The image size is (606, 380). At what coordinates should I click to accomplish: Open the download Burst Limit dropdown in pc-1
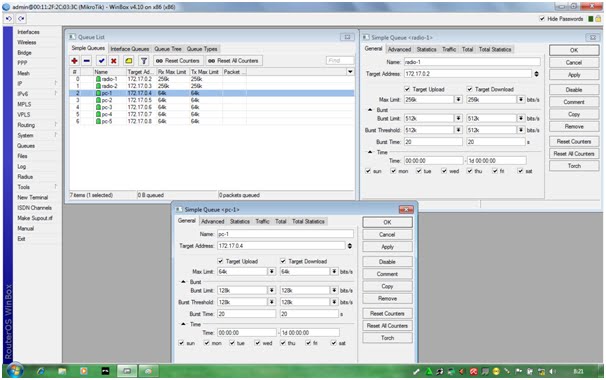pyautogui.click(x=334, y=290)
